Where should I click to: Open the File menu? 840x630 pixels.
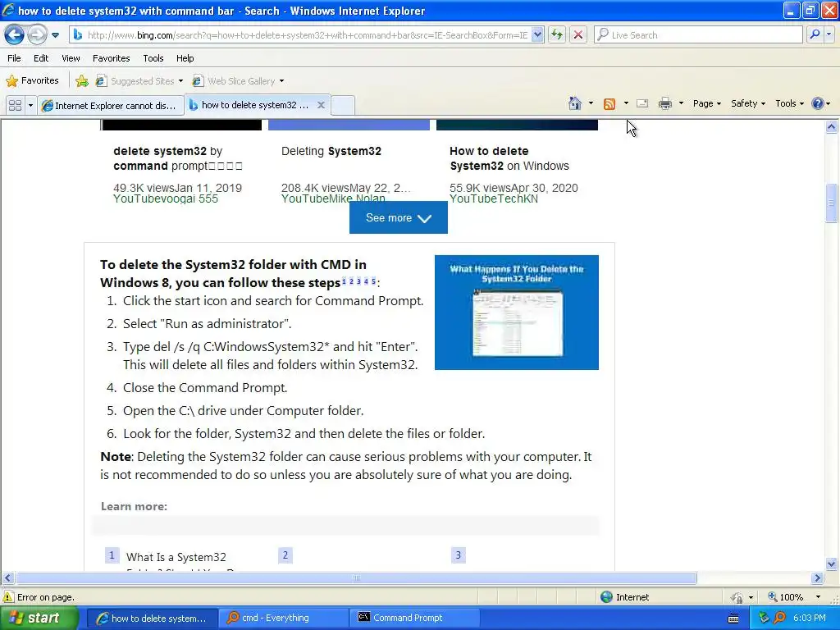point(15,58)
